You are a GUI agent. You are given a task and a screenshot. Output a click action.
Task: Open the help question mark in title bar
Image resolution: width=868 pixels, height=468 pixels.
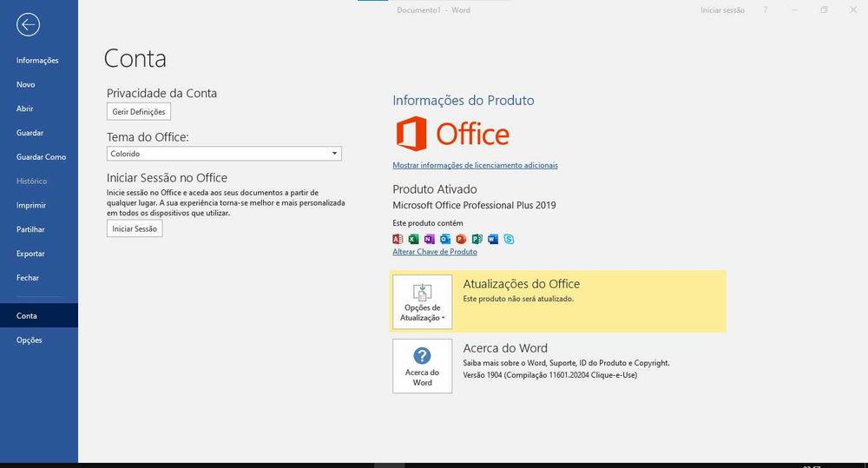(766, 10)
